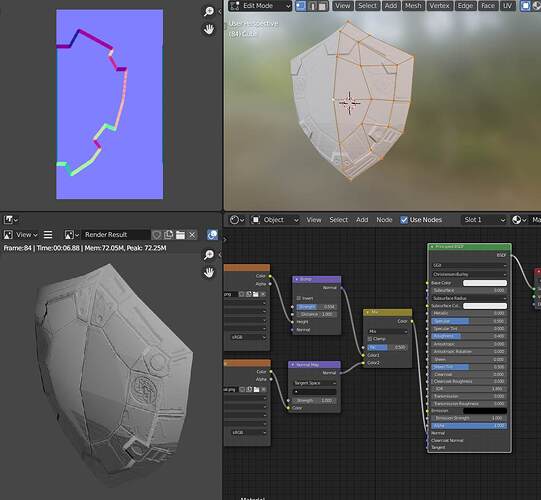Click the UV map field in Normal Map node
This screenshot has width=541, height=500.
315,392
